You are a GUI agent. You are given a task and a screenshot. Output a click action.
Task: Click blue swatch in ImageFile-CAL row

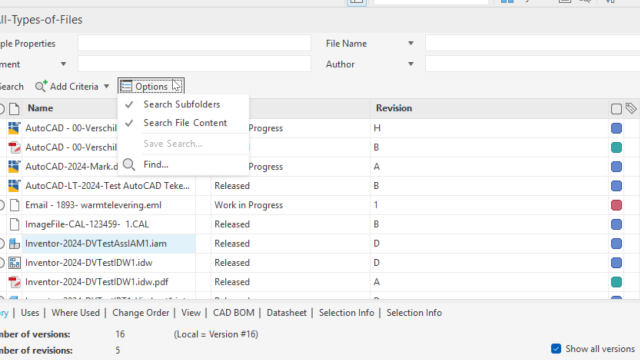[x=616, y=224]
